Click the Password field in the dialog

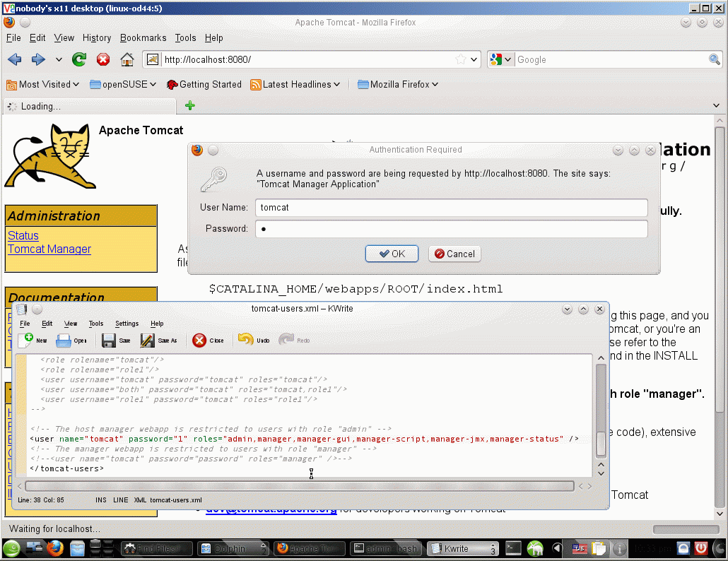click(x=451, y=229)
